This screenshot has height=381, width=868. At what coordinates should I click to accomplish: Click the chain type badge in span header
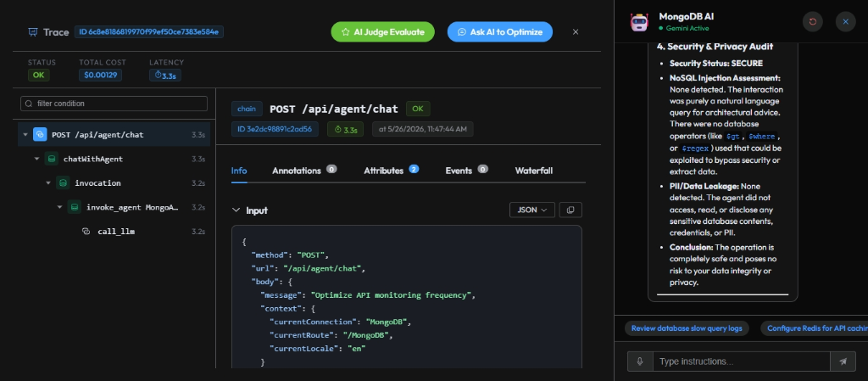(247, 109)
